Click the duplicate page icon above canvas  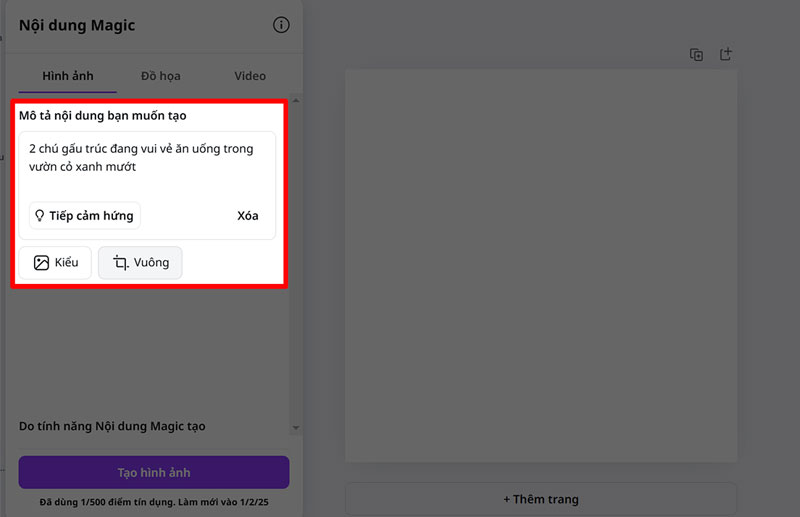(697, 54)
